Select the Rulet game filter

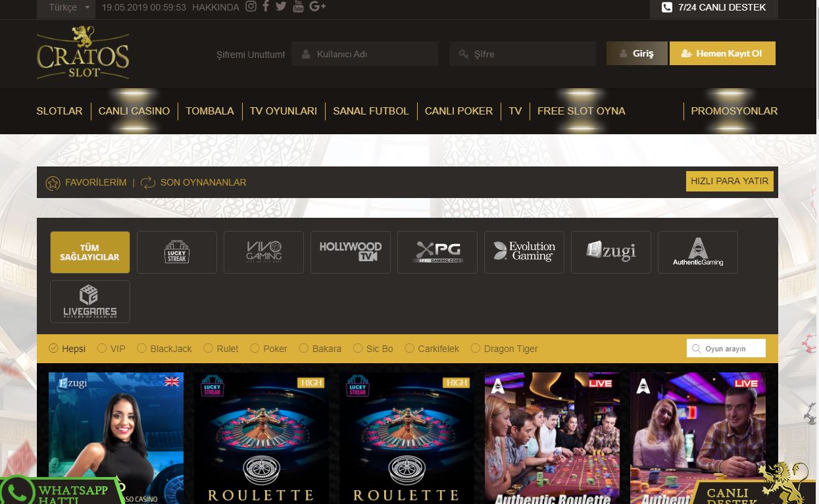221,349
